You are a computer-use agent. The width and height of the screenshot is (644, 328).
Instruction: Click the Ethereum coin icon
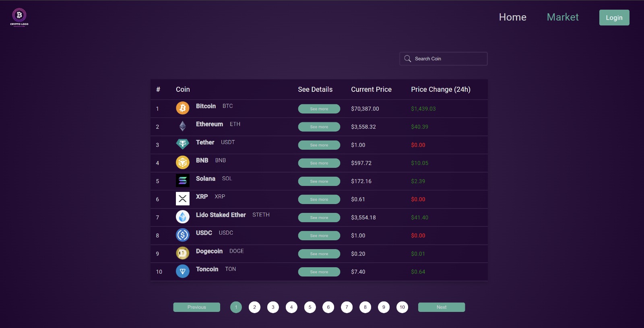[183, 126]
